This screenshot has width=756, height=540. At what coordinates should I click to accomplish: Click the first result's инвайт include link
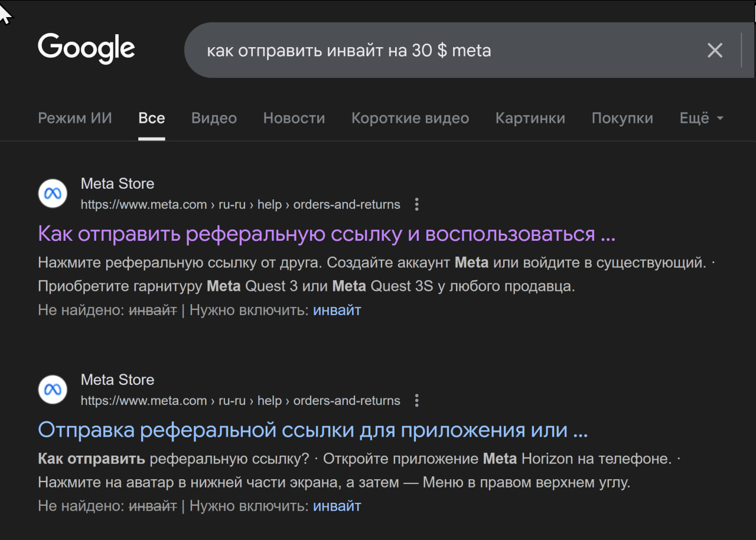click(x=337, y=310)
